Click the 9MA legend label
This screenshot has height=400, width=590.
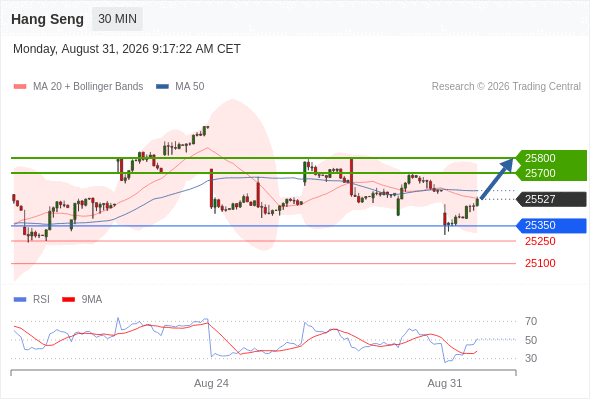click(x=92, y=300)
